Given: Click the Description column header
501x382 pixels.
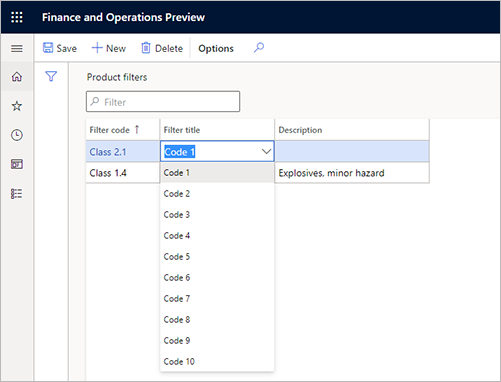Looking at the screenshot, I should point(352,130).
